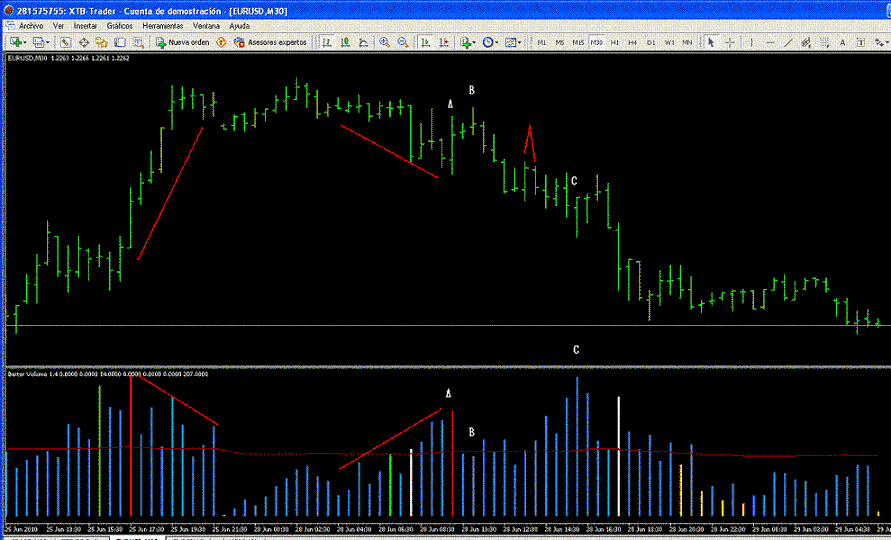Click the tallest blue volume bar

coord(577,448)
